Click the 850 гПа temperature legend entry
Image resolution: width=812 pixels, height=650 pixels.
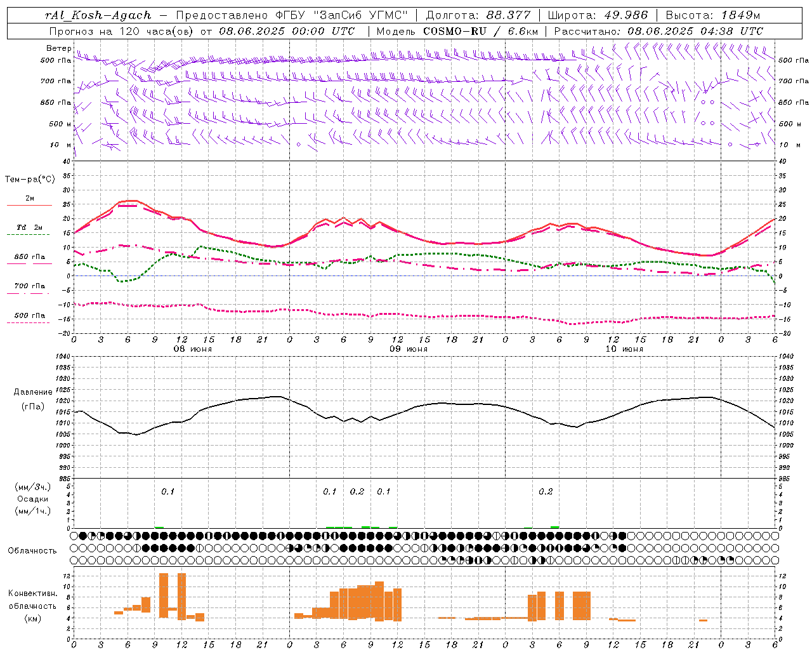tap(29, 257)
